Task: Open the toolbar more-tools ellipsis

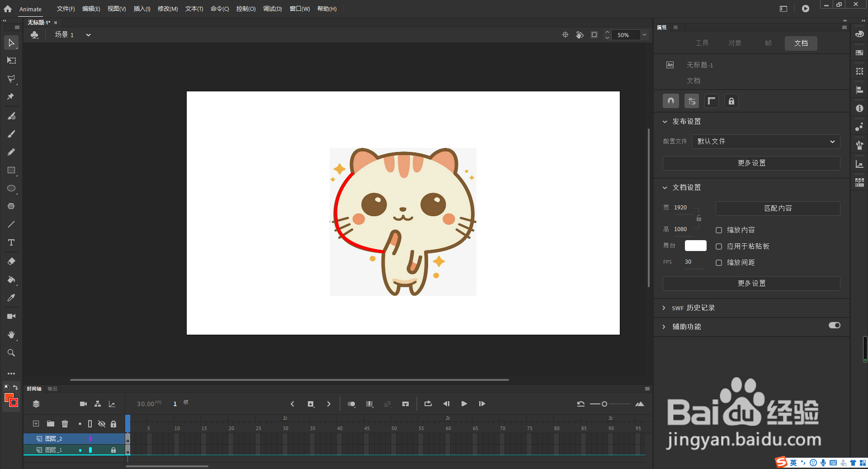Action: click(x=11, y=374)
